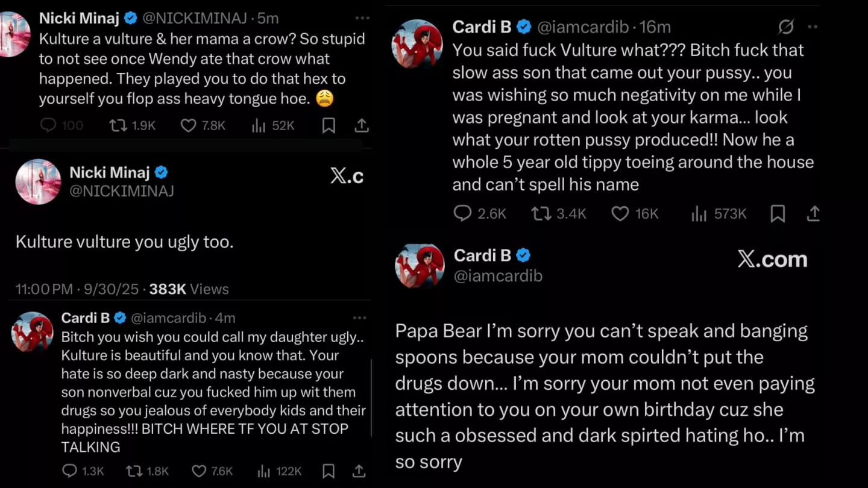This screenshot has width=868, height=488.
Task: Reply to the tweet with 2.6K replies
Action: 462,213
